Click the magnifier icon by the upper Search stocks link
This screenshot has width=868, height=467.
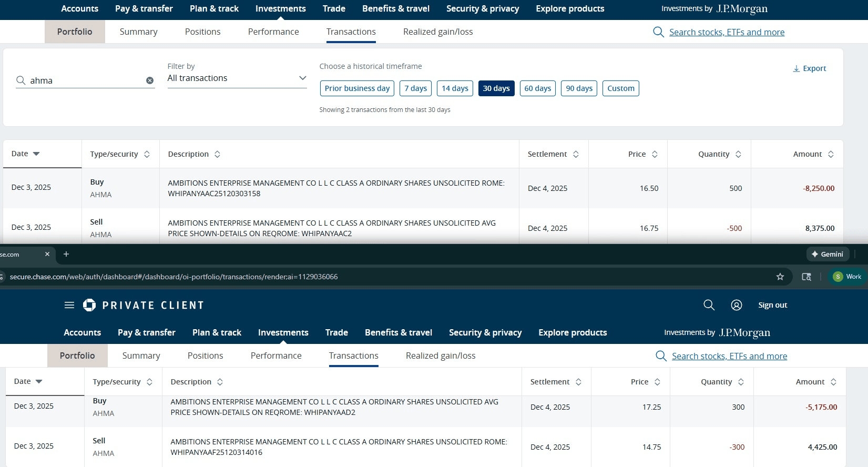(x=658, y=32)
